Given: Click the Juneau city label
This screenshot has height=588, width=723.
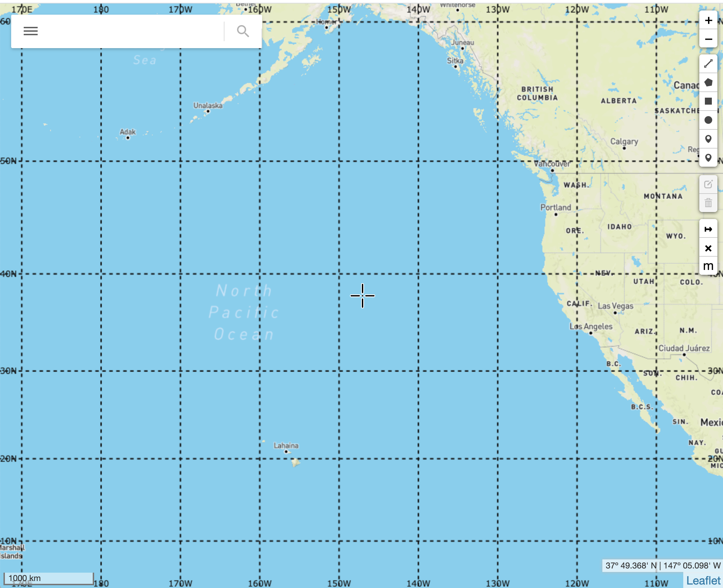Looking at the screenshot, I should click(x=463, y=43).
